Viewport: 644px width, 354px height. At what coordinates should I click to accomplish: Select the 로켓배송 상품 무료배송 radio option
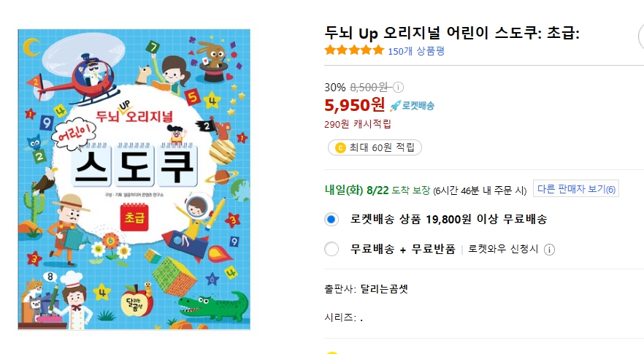pos(332,219)
